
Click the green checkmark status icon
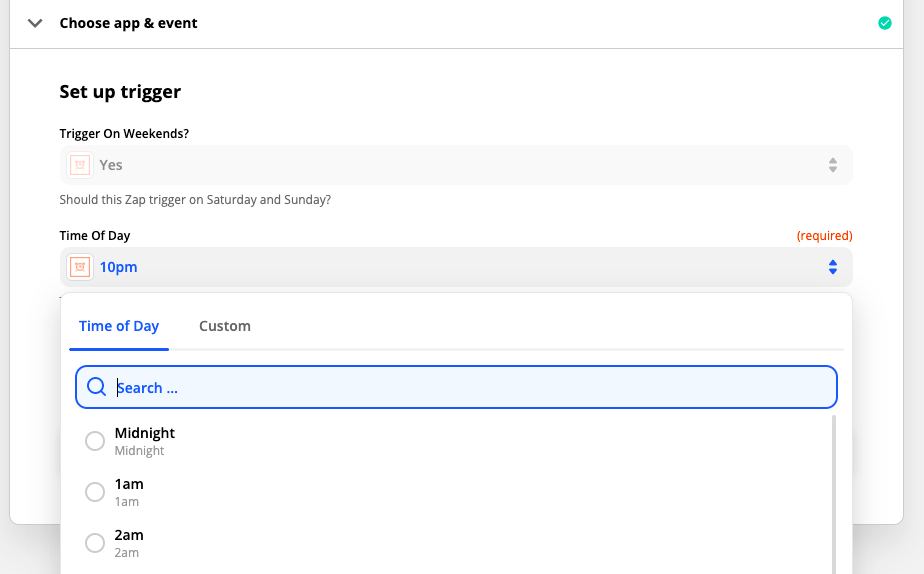(885, 23)
